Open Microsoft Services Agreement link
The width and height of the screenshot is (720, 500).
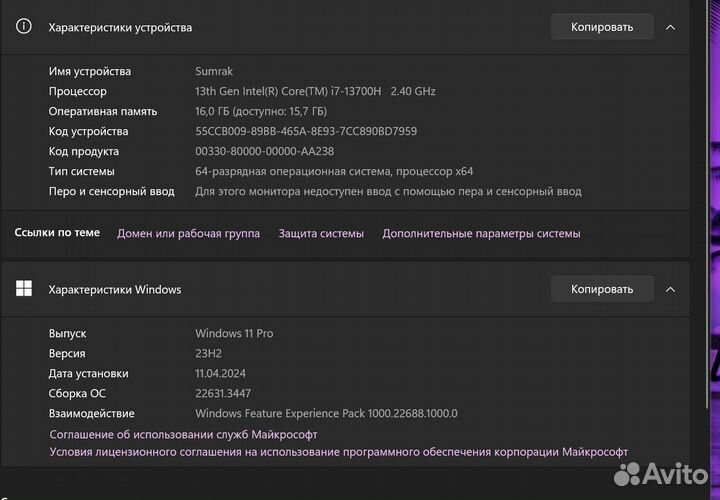click(x=183, y=434)
